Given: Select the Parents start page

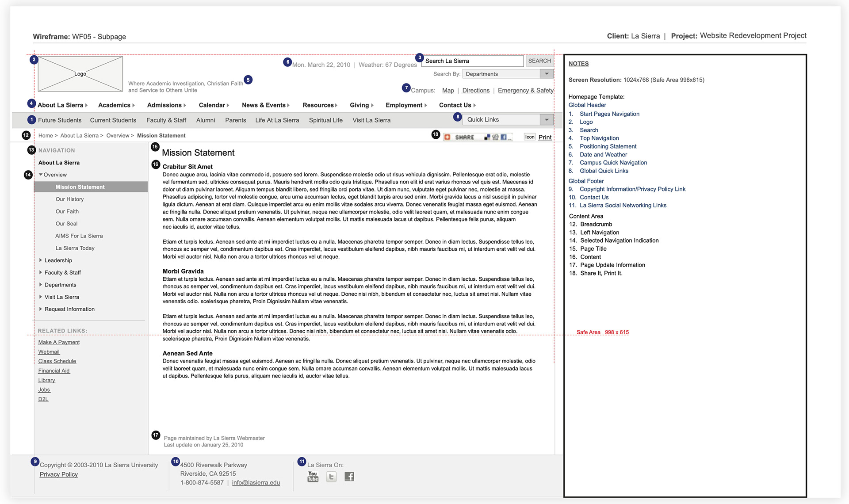Looking at the screenshot, I should coord(236,120).
